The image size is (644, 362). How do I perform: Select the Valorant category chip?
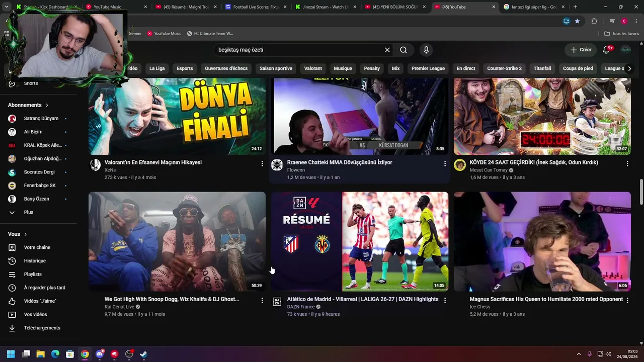click(x=313, y=68)
